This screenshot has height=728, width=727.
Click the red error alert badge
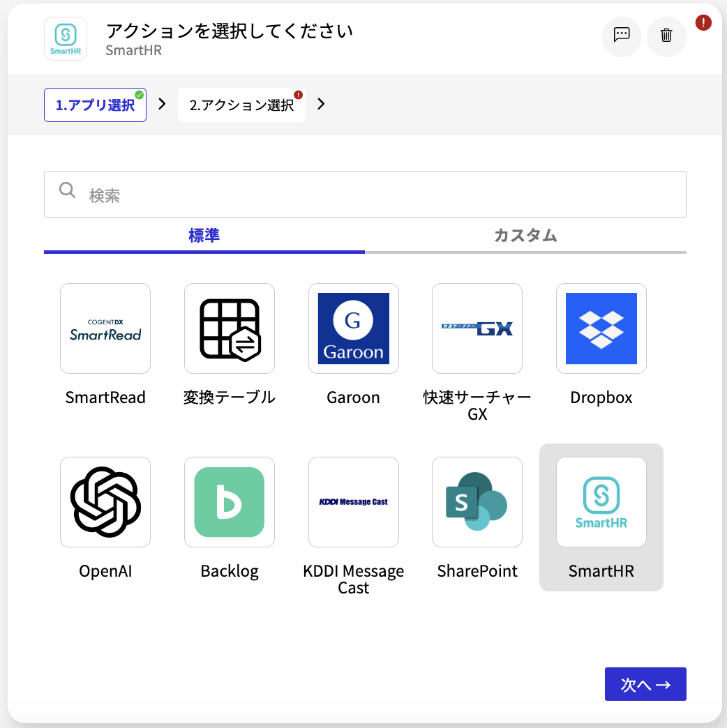coord(703,23)
